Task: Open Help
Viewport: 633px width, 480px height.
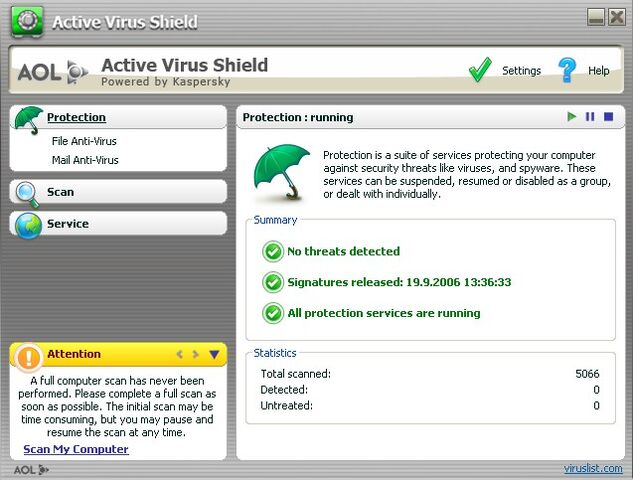Action: (x=598, y=71)
